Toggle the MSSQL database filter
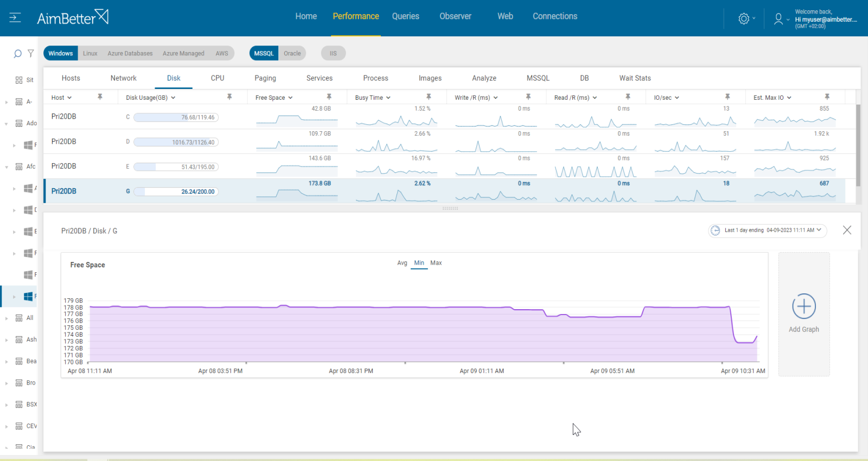 pyautogui.click(x=264, y=53)
